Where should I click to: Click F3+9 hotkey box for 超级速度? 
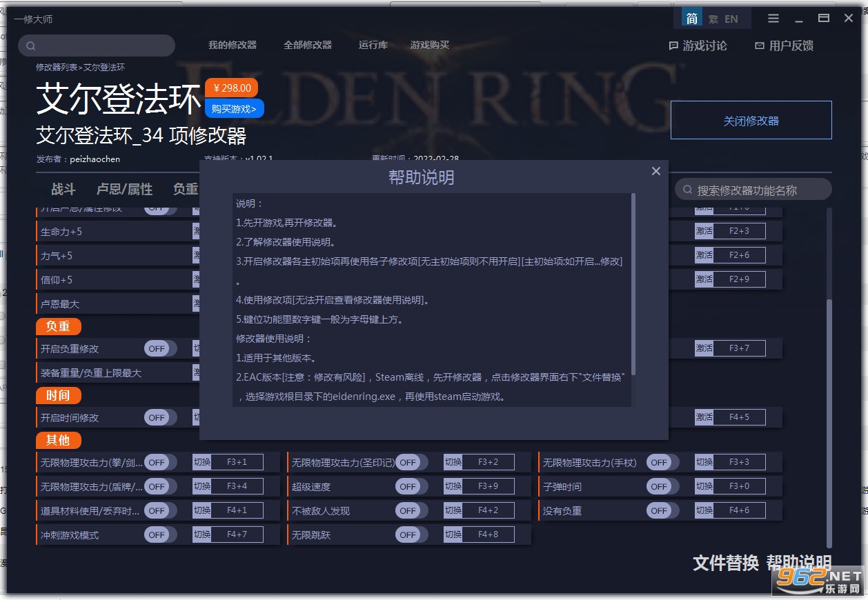488,486
